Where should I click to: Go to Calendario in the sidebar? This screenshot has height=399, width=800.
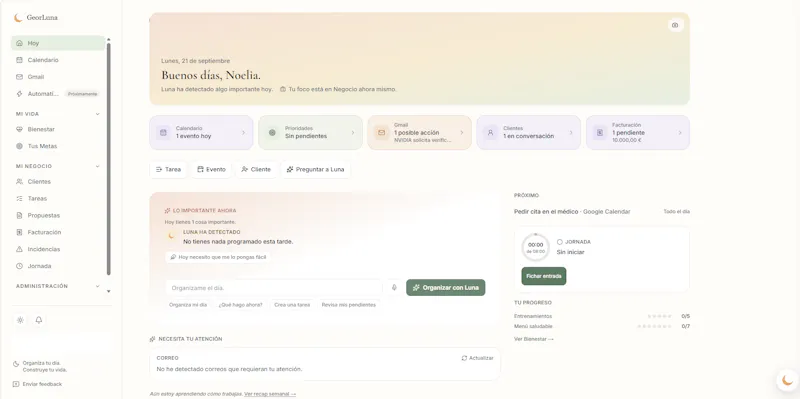[x=58, y=60]
